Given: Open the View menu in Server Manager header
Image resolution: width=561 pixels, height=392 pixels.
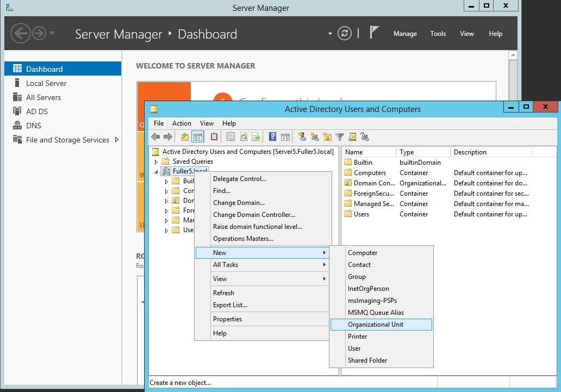Looking at the screenshot, I should click(x=466, y=34).
